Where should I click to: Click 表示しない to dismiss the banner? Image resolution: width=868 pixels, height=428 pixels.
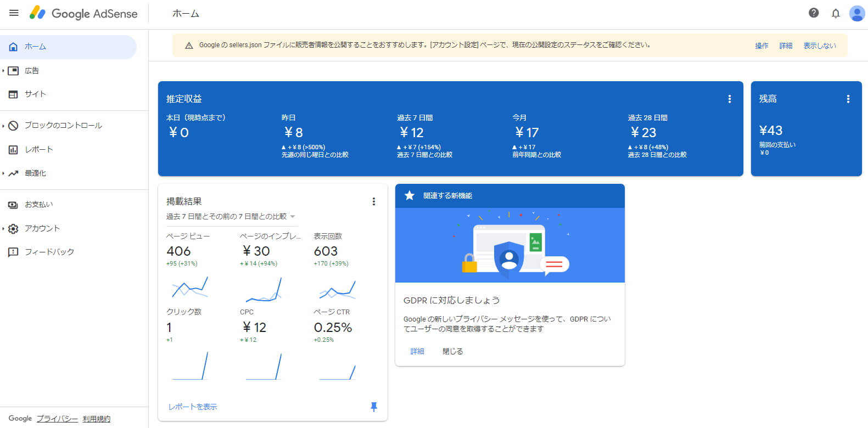pos(820,46)
